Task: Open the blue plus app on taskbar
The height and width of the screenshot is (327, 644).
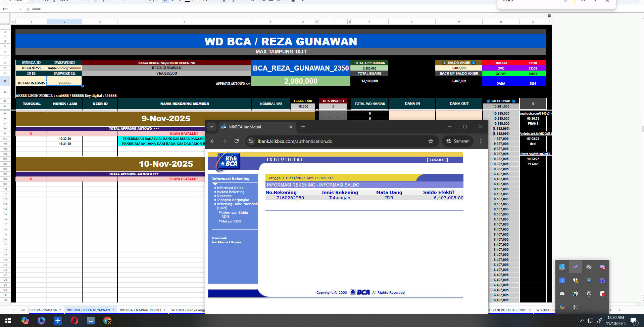Action: [x=58, y=321]
